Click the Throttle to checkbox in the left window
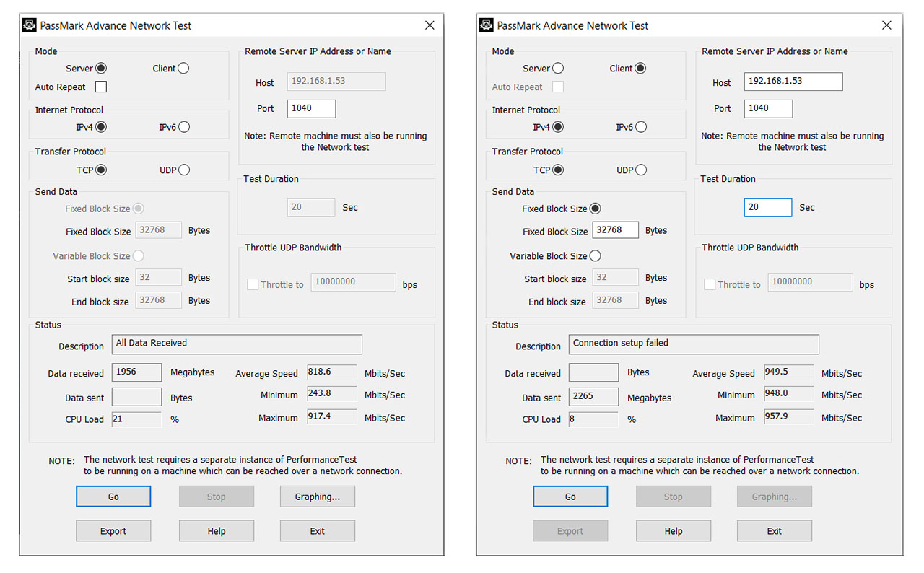The image size is (924, 573). point(253,284)
